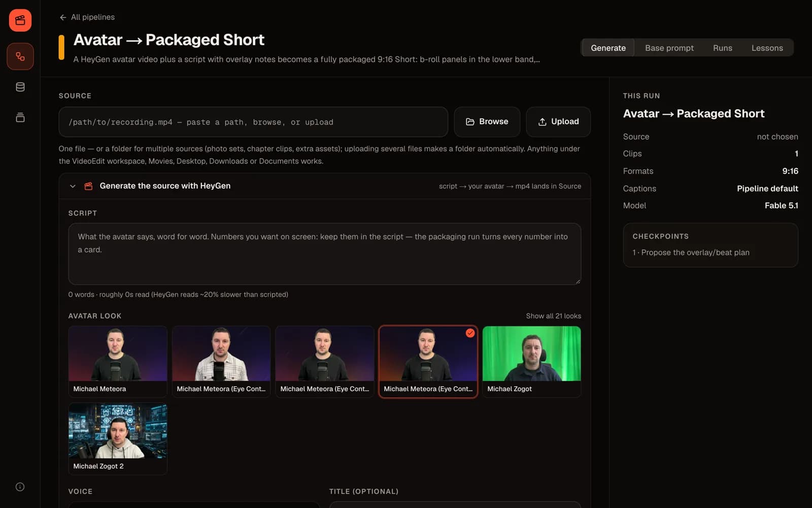The width and height of the screenshot is (812, 508).
Task: Choose the plaid-shirt Michael Meteora Eye Contact look
Action: point(221,362)
